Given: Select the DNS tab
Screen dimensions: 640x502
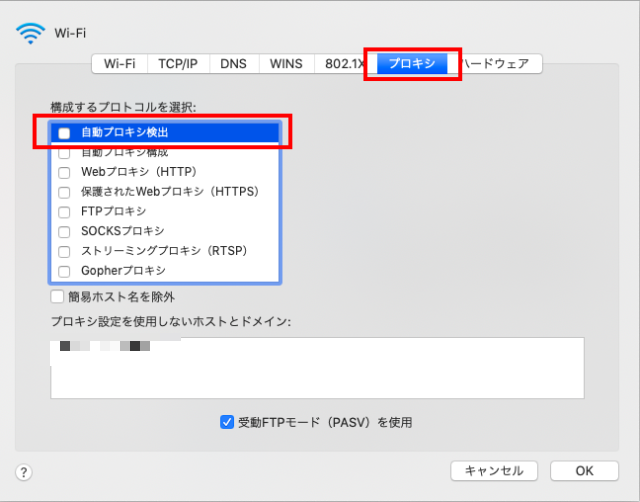Looking at the screenshot, I should pos(233,63).
